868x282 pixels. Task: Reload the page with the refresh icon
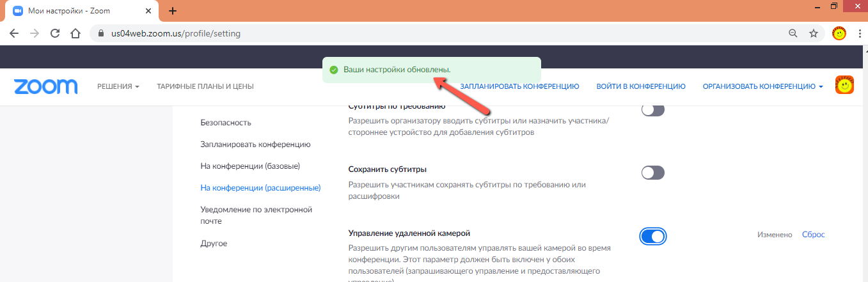click(55, 33)
